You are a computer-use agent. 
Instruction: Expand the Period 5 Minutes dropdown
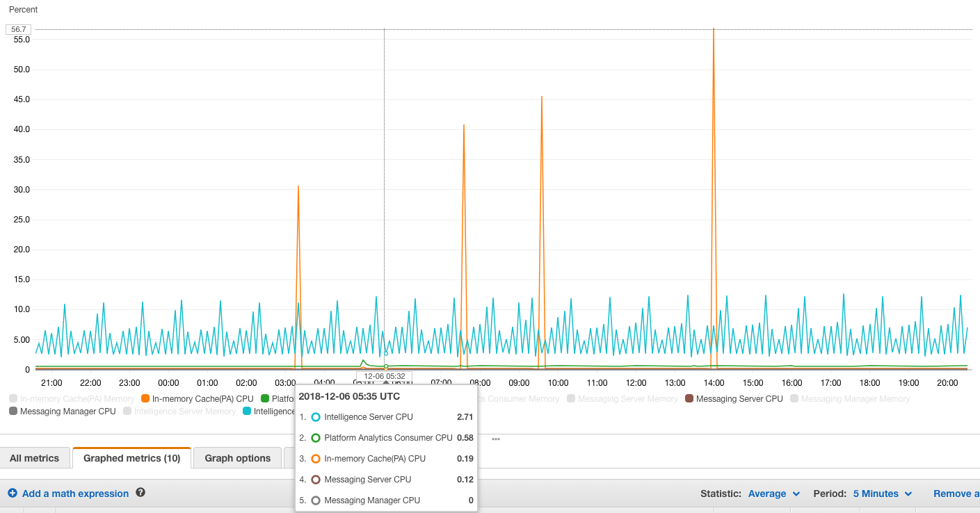(x=882, y=494)
